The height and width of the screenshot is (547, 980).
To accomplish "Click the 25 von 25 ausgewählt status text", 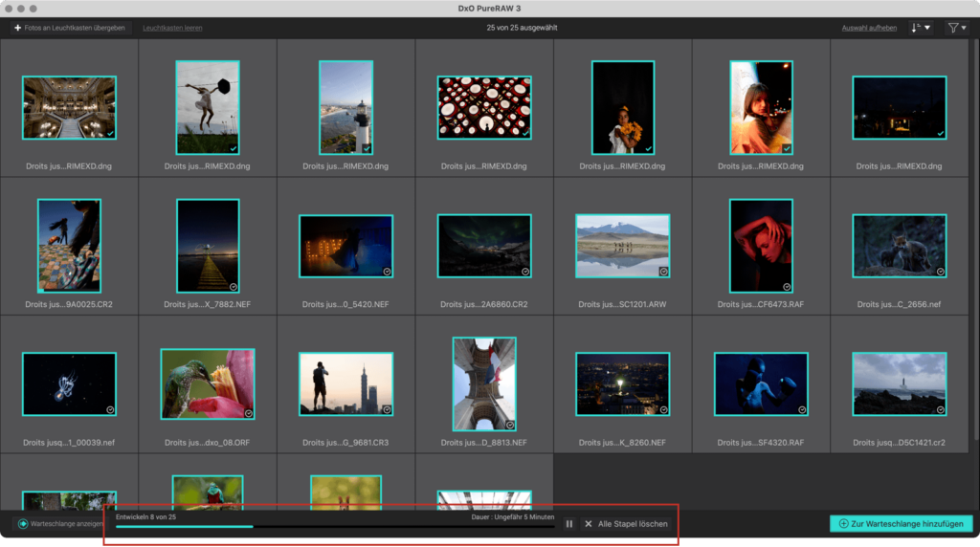I will click(x=522, y=28).
